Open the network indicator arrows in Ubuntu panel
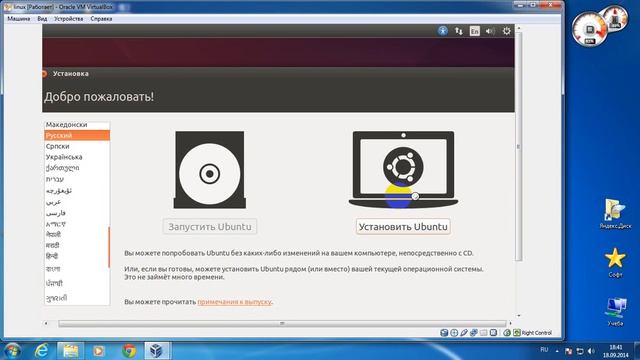This screenshot has height=360, width=640. point(459,31)
